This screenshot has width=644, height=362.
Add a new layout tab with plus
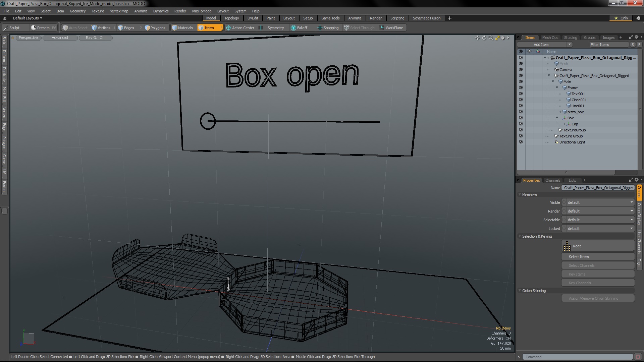450,18
